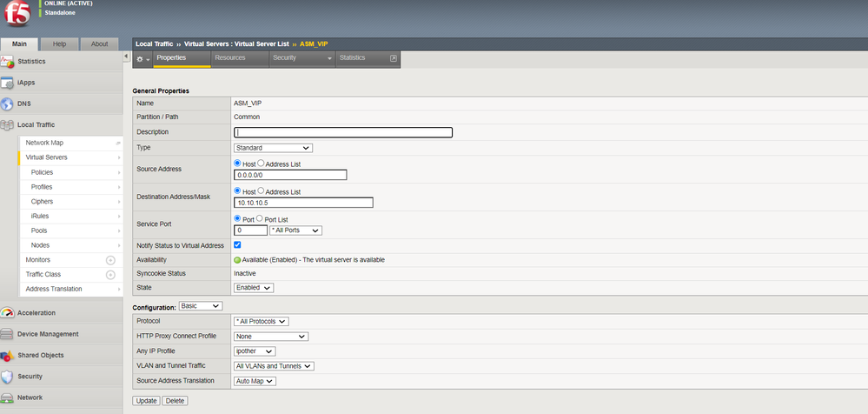Screen dimensions: 868x414
Task: Click the Destination Address field 10.10.10.5
Action: coord(303,203)
